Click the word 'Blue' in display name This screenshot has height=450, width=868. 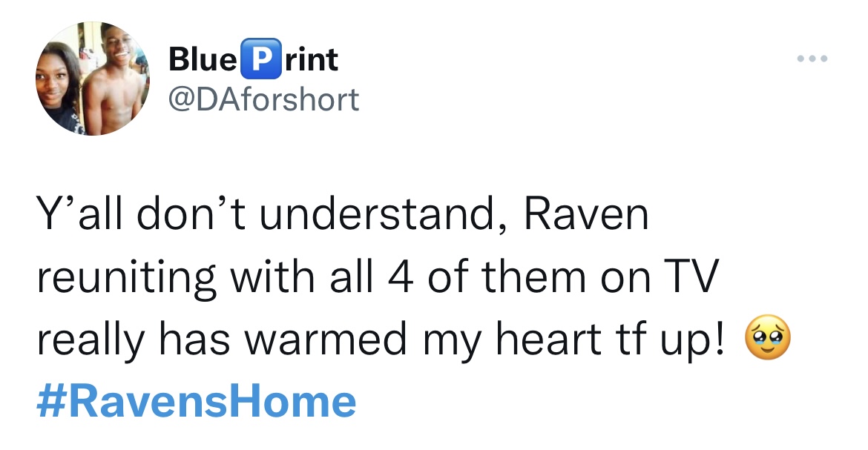[202, 59]
